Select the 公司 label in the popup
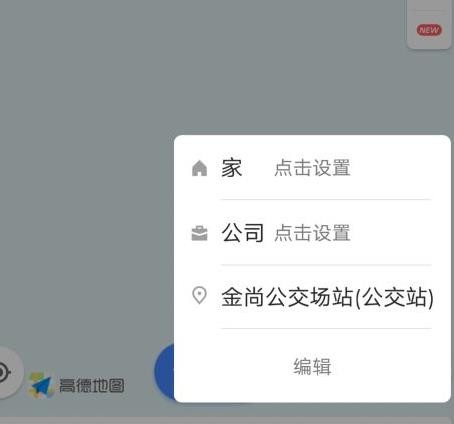The width and height of the screenshot is (454, 424). point(243,233)
